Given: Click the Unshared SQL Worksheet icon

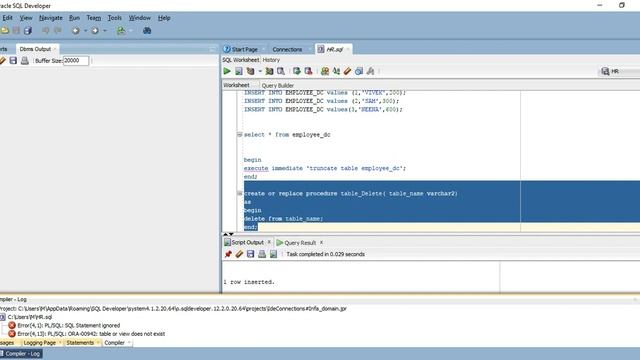Looking at the screenshot, I should pyautogui.click(x=325, y=71).
